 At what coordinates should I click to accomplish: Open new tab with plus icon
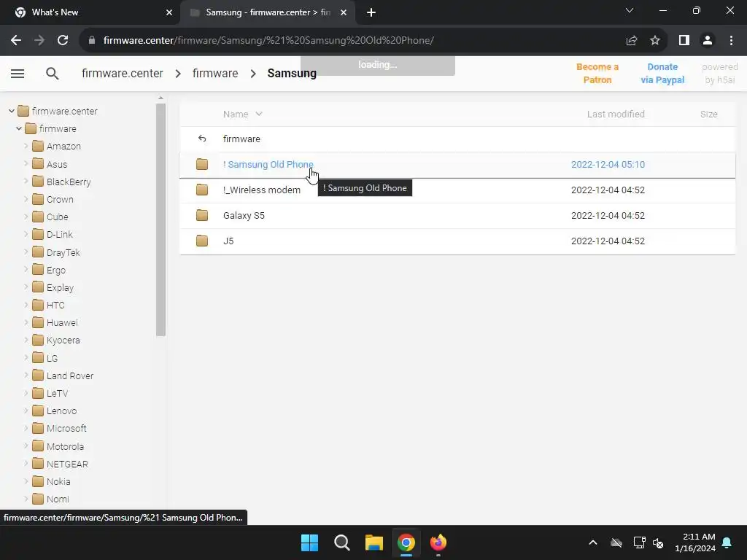click(x=371, y=12)
